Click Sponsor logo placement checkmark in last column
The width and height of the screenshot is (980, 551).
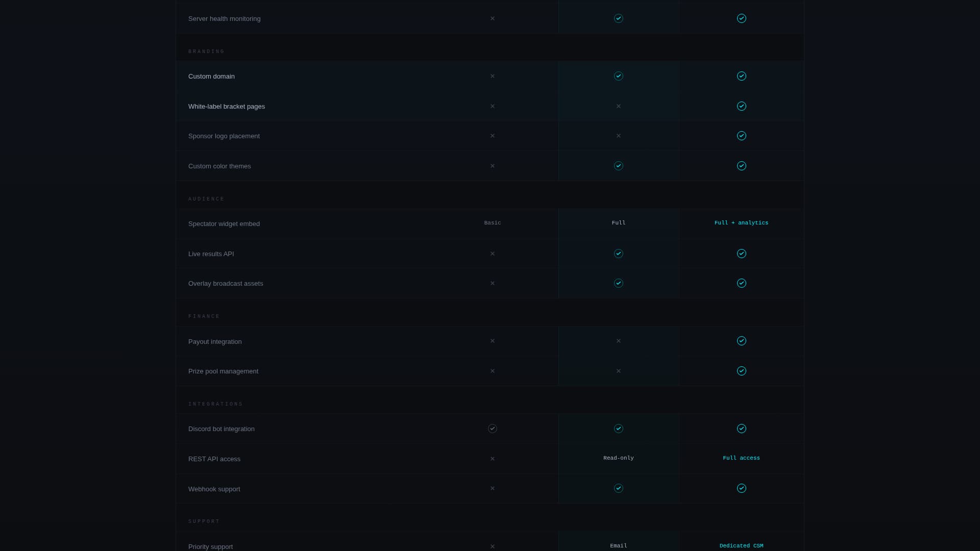(x=742, y=136)
